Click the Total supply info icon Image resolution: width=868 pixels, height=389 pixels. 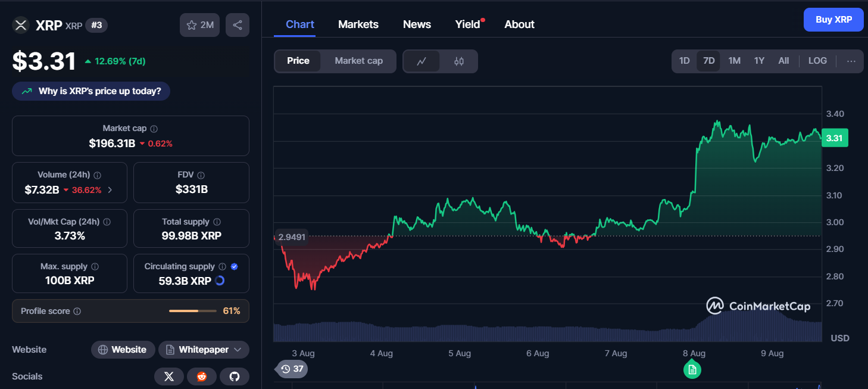coord(217,222)
